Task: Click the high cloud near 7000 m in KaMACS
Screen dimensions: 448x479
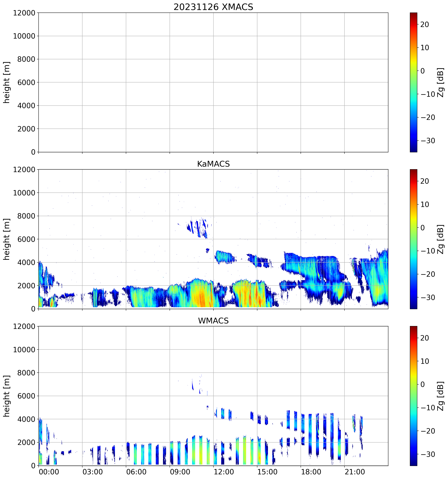Action: coord(198,228)
